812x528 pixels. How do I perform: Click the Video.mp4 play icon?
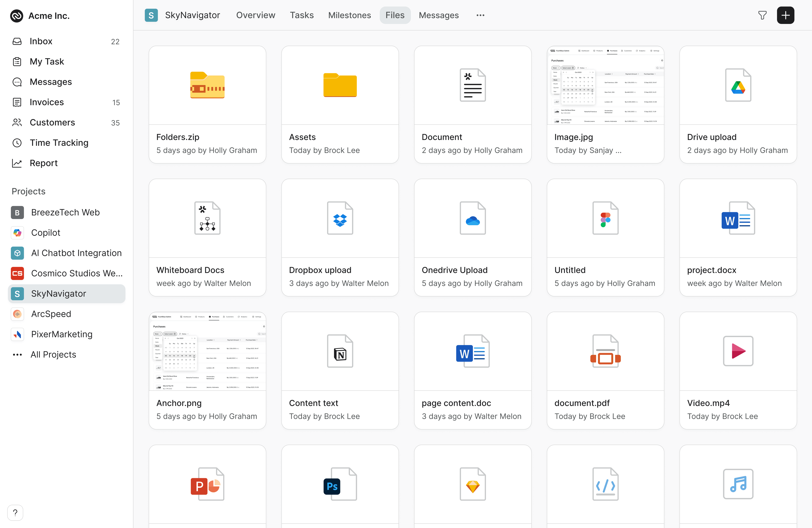coord(738,351)
